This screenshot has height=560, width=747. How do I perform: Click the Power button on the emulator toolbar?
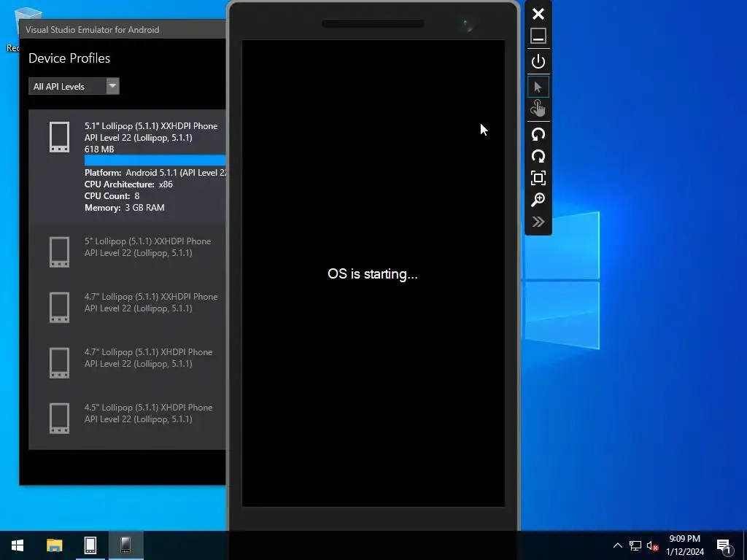(x=538, y=62)
